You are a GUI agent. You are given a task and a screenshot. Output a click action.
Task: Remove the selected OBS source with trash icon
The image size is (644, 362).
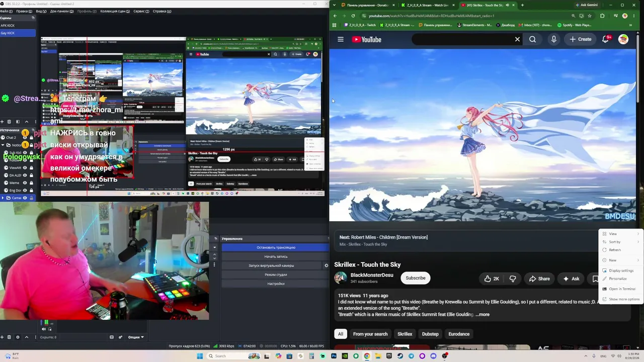pyautogui.click(x=9, y=337)
